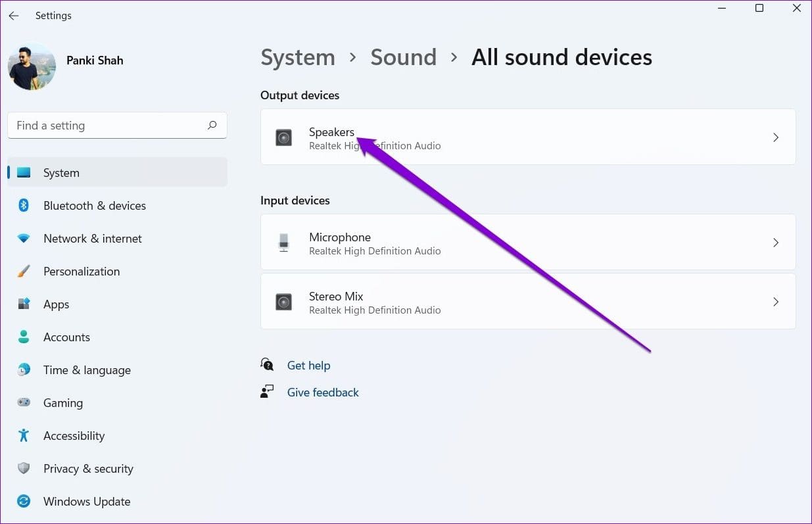Go to Accounts in sidebar
The image size is (812, 524).
(66, 337)
